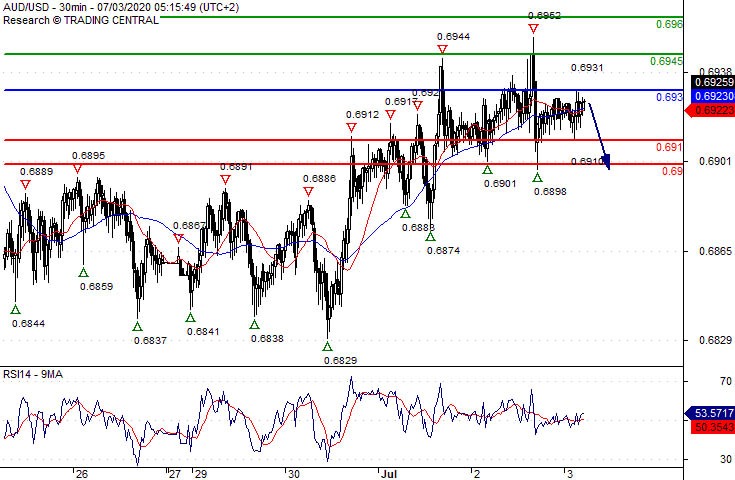
Task: Click the red 0.69223 price tag on the axis
Action: click(710, 111)
